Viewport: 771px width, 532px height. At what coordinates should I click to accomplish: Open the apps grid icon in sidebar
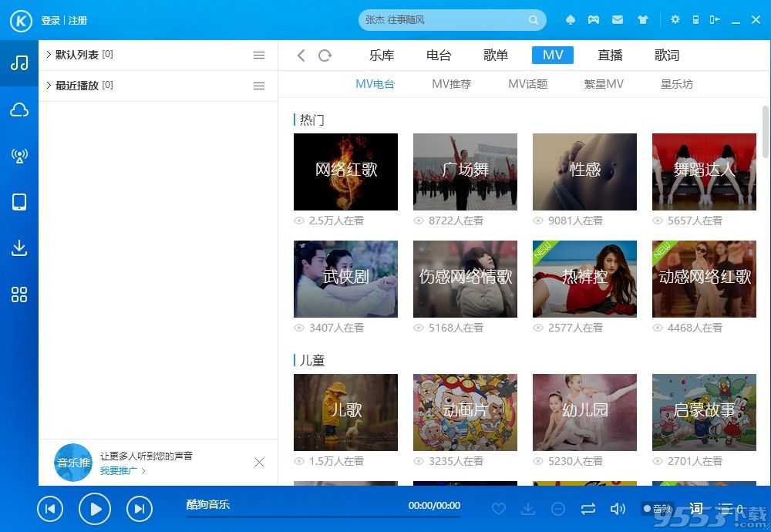tap(19, 295)
